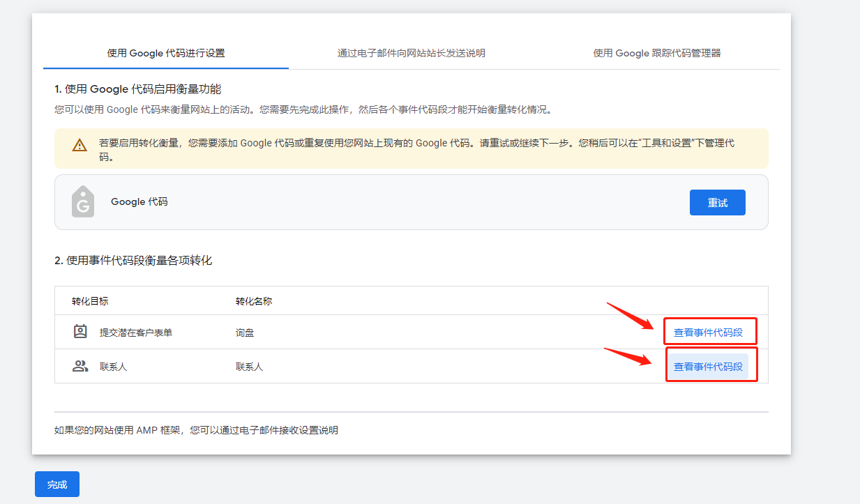
Task: Click the 转化目标 column header
Action: [x=90, y=301]
